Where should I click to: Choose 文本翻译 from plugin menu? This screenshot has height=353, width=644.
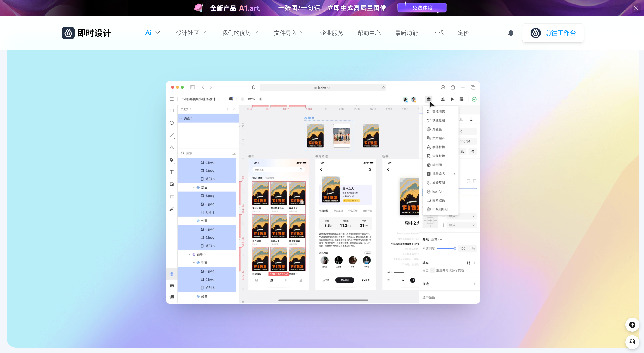(x=441, y=138)
